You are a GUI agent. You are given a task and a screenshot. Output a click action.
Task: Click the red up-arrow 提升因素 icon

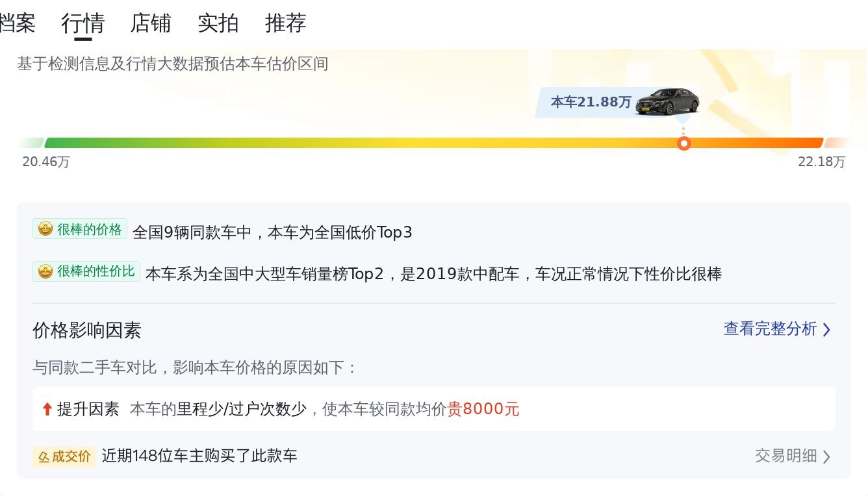[47, 409]
